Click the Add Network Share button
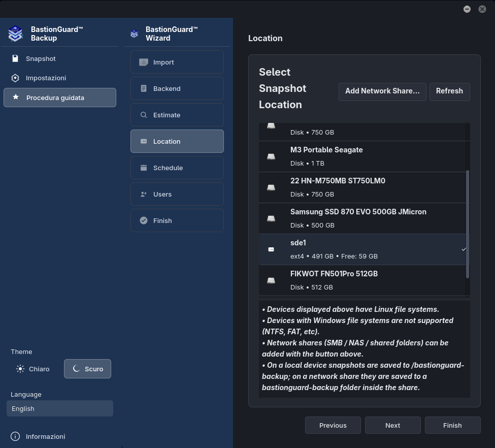Screen dimensions: 495x448 coord(382,91)
